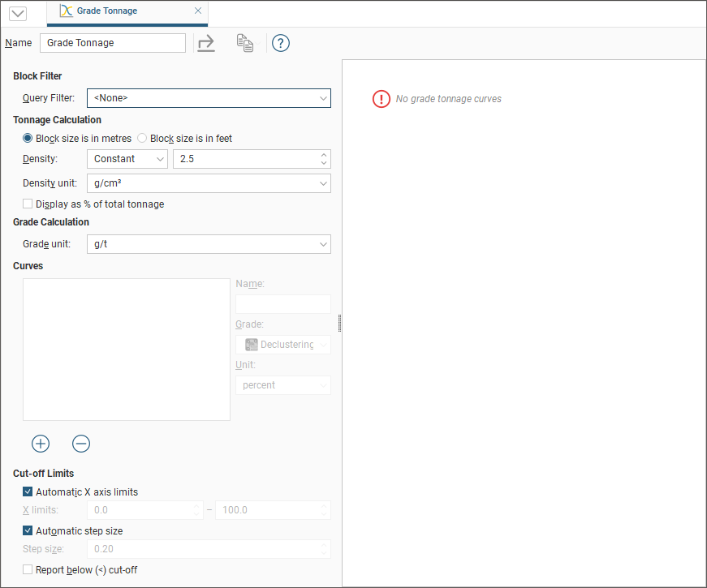Click the red warning icon
Image resolution: width=707 pixels, height=588 pixels.
(x=382, y=99)
